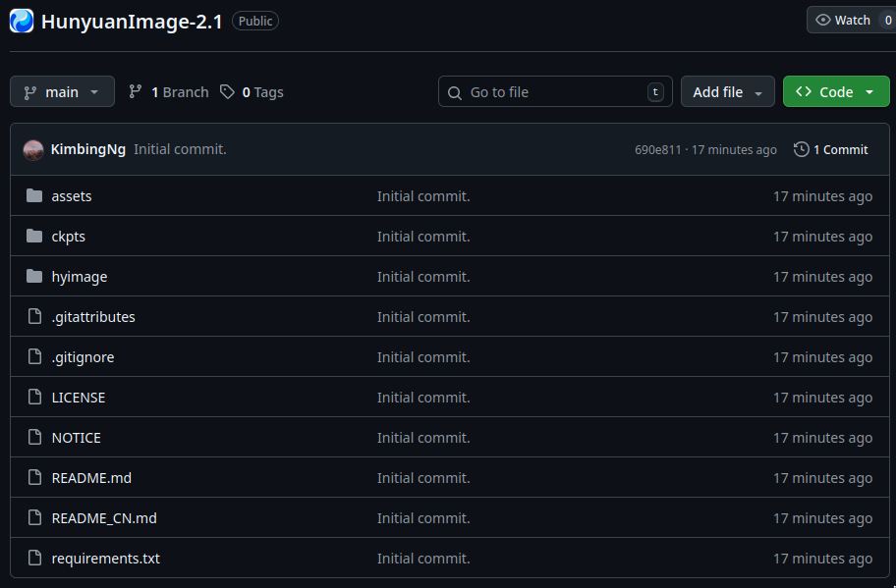The width and height of the screenshot is (896, 588).
Task: Open the KimbingNg author profile link
Action: coord(88,149)
